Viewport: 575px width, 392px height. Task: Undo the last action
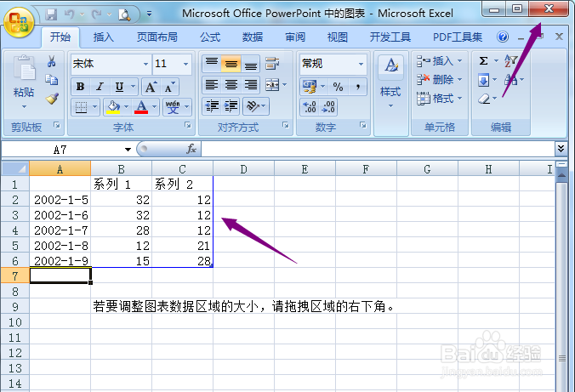[x=69, y=14]
